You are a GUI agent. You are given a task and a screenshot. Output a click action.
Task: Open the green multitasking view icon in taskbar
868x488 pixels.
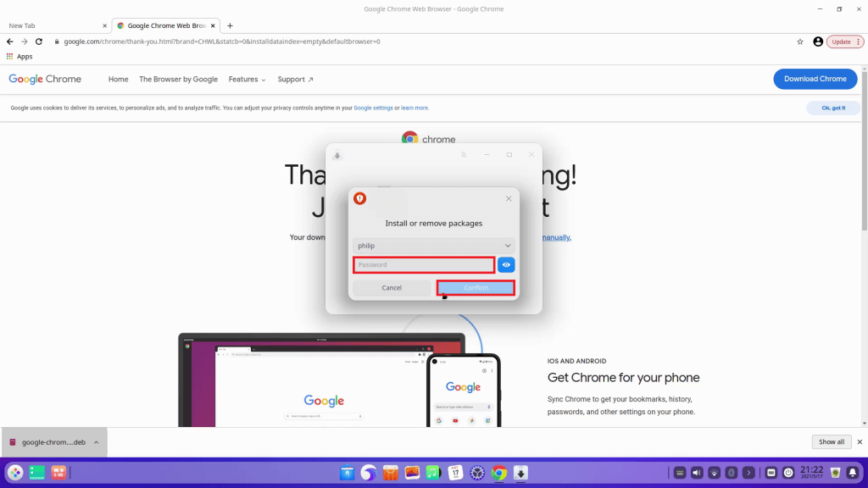point(36,473)
